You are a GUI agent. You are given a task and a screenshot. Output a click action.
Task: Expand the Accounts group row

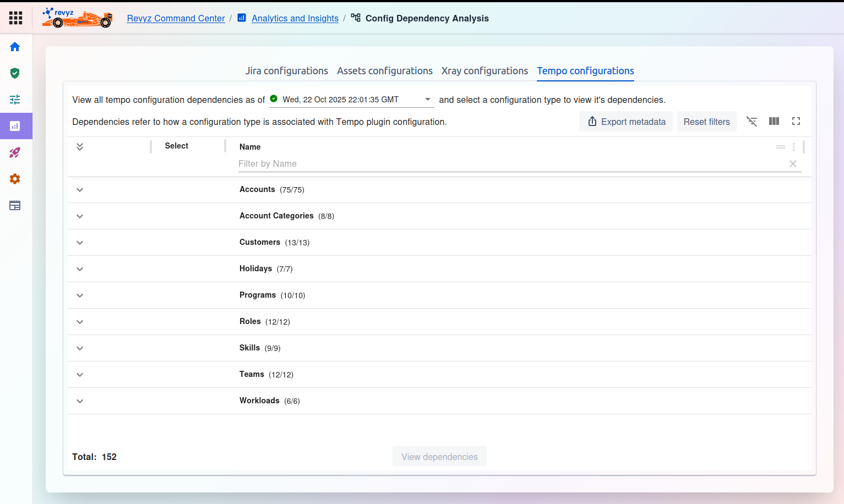tap(80, 190)
